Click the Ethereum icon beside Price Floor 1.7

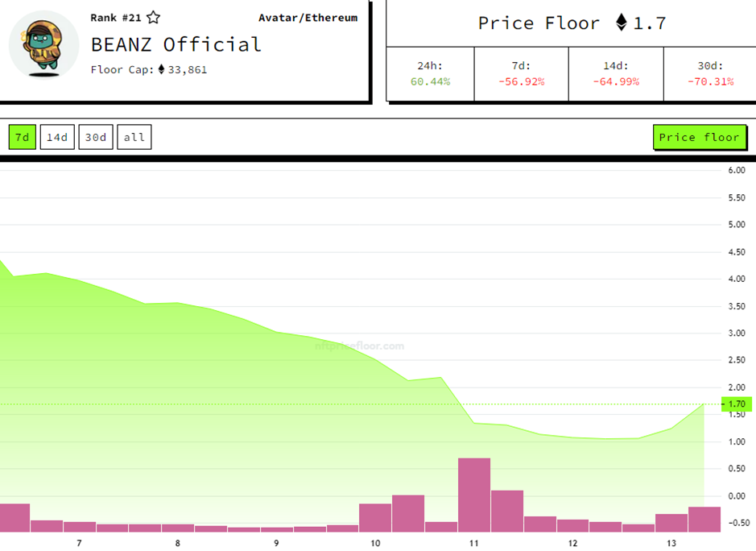[622, 23]
